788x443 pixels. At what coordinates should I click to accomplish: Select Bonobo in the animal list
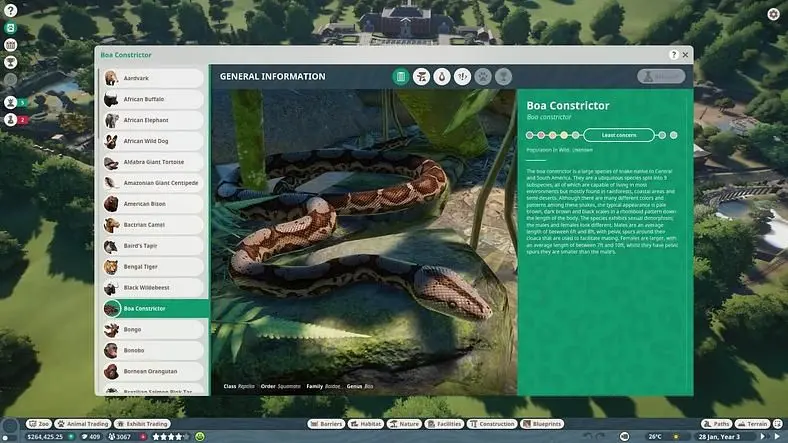[153, 351]
